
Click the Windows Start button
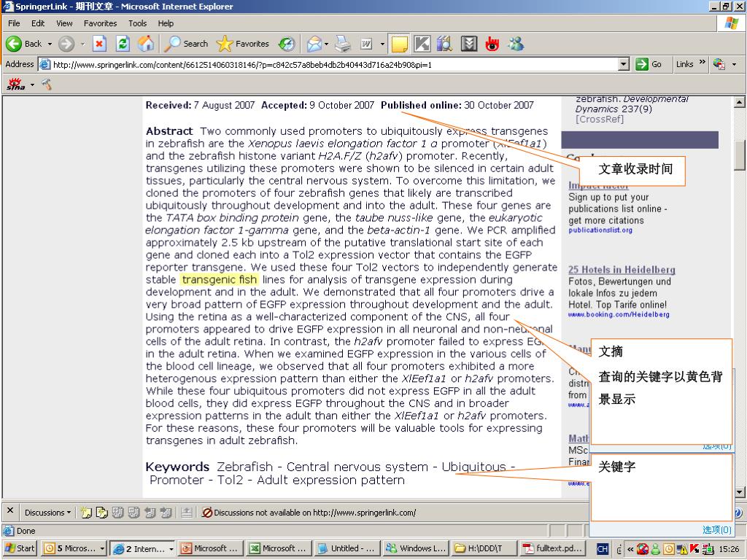(x=20, y=548)
